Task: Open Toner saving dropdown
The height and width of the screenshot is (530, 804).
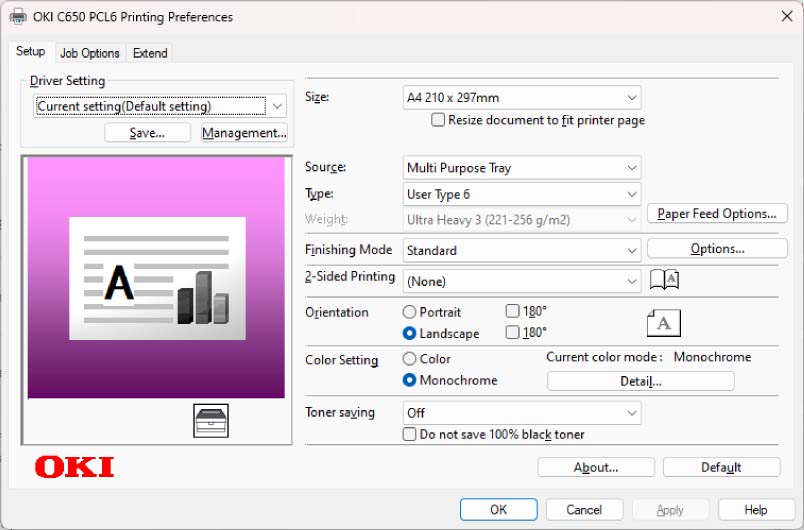Action: [522, 413]
